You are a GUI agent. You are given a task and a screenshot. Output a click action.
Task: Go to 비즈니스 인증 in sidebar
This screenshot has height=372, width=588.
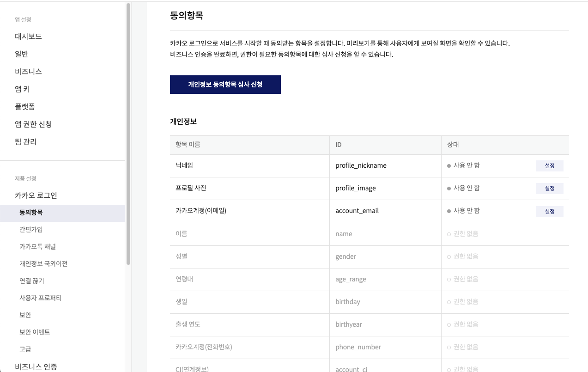36,367
